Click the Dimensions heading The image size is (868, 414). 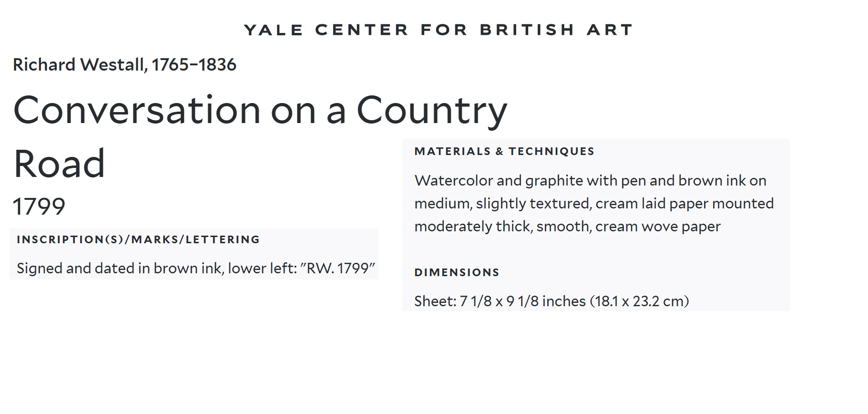click(457, 272)
